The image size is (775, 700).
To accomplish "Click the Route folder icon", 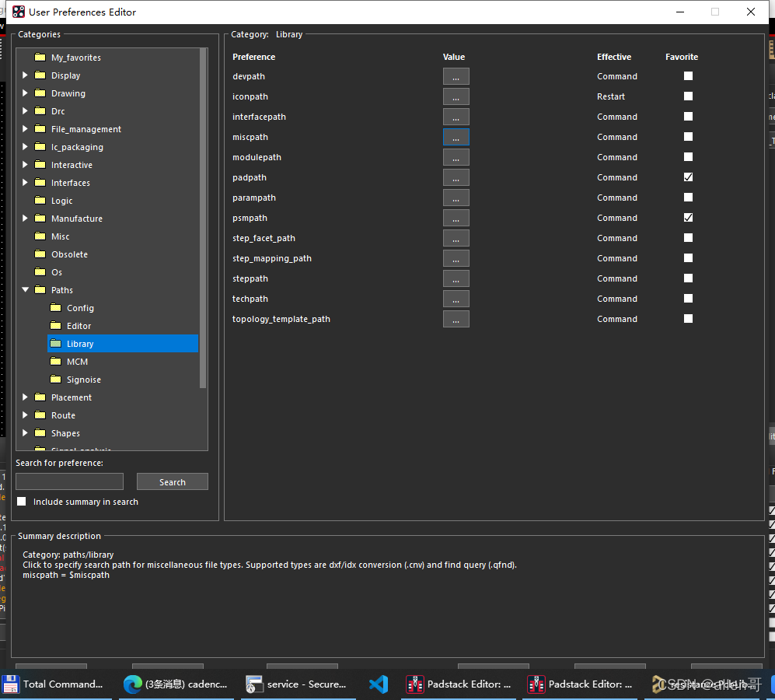I will [x=40, y=415].
